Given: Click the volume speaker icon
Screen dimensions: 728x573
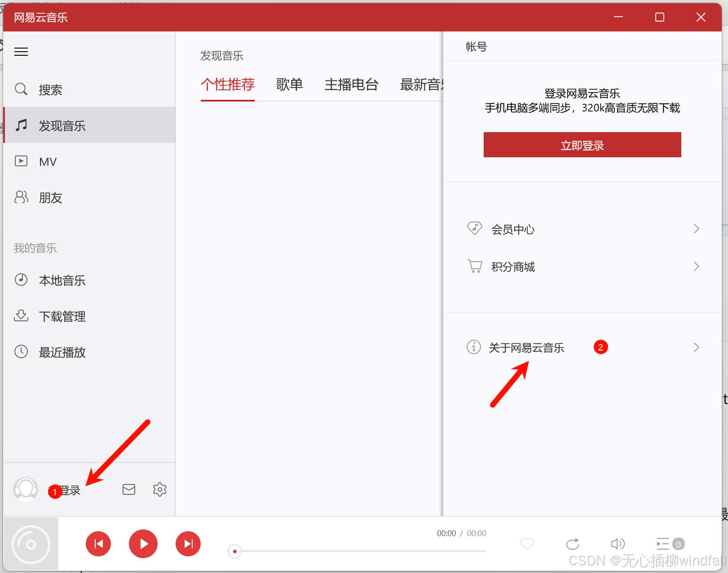Looking at the screenshot, I should point(618,544).
